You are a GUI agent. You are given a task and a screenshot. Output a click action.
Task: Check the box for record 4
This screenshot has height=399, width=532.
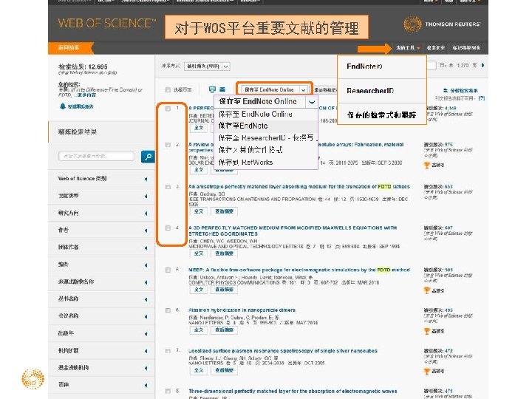168,228
